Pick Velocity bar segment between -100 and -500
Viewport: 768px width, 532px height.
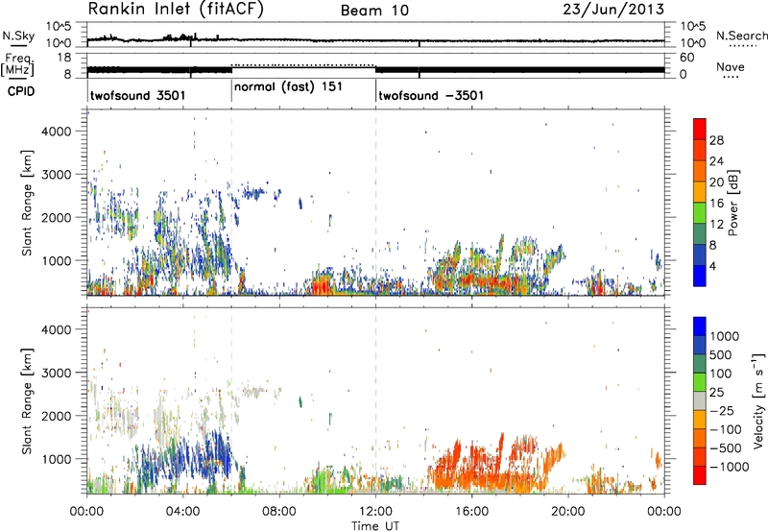[700, 438]
